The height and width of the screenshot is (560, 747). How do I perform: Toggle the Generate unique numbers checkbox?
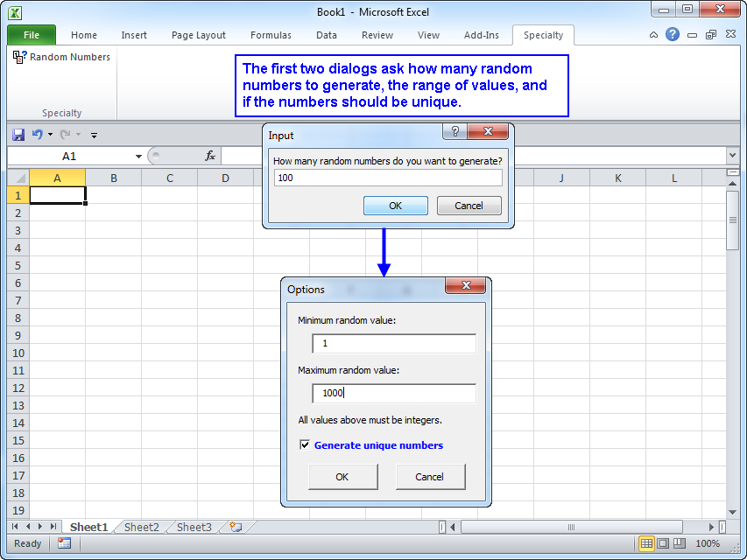[x=305, y=444]
